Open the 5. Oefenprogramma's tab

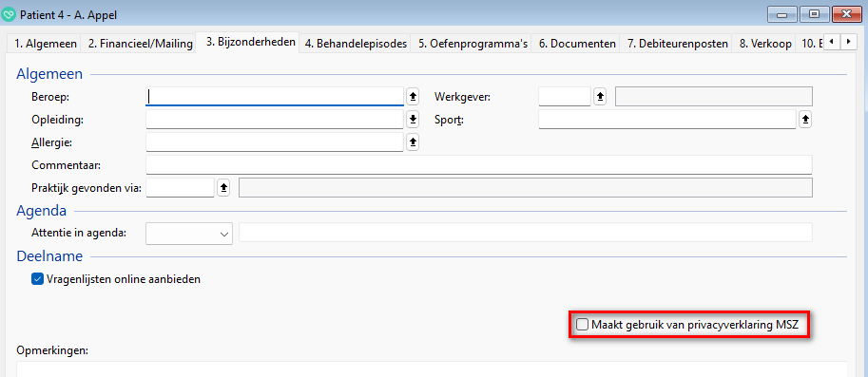473,44
